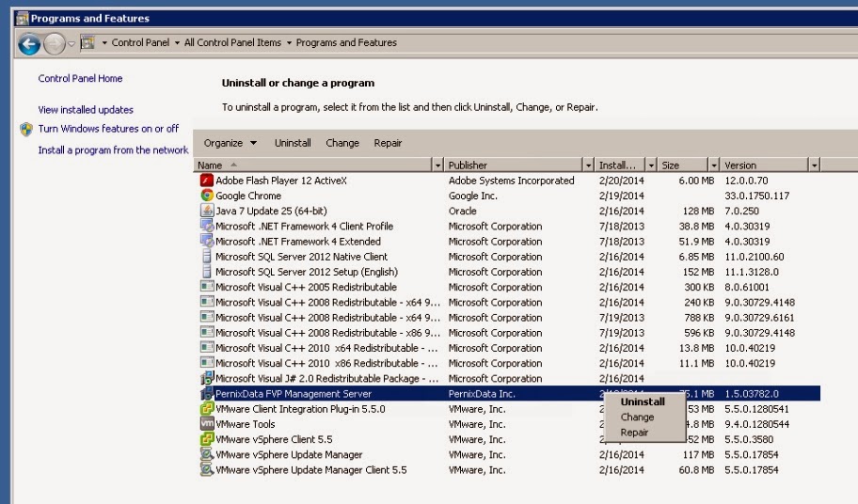This screenshot has height=504, width=858.
Task: Click the Visual C++ 2005 Redistributable icon
Action: [206, 287]
